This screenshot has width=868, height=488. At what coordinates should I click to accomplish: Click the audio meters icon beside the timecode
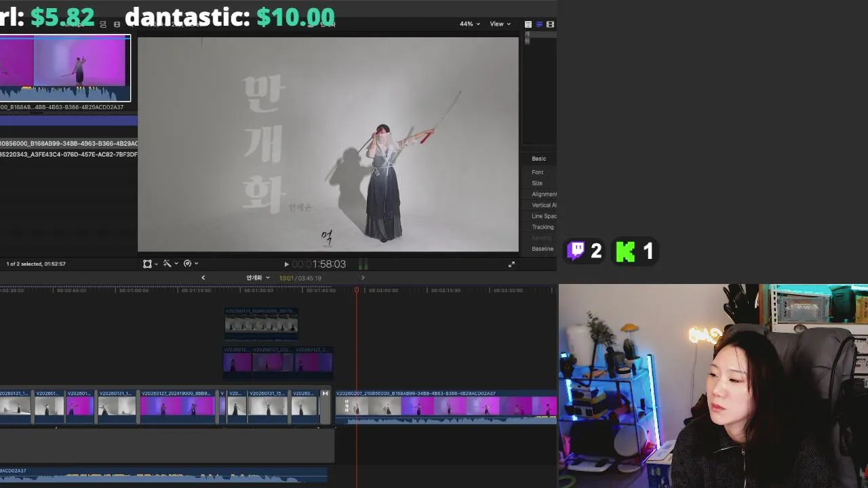[x=363, y=264]
